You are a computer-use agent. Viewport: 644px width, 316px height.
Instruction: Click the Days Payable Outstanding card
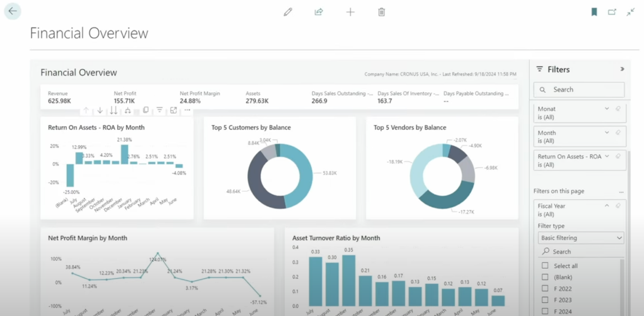pyautogui.click(x=476, y=97)
